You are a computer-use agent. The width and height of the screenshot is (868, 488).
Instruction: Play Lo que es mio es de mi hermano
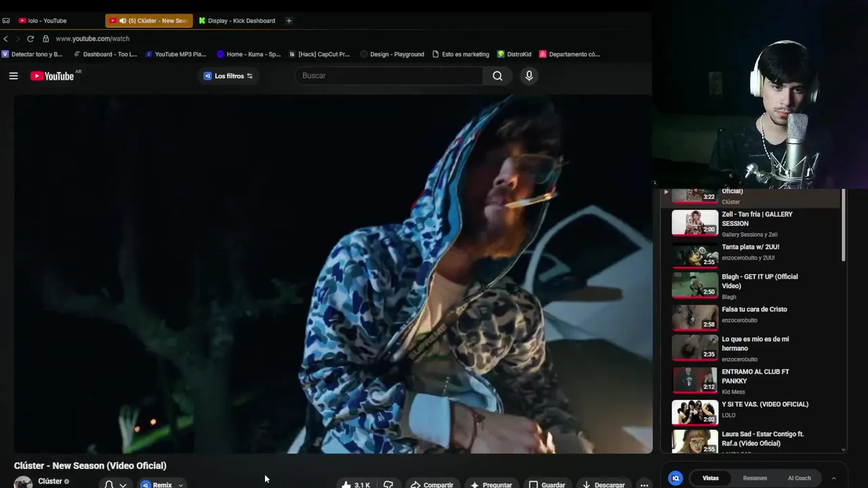coord(755,344)
